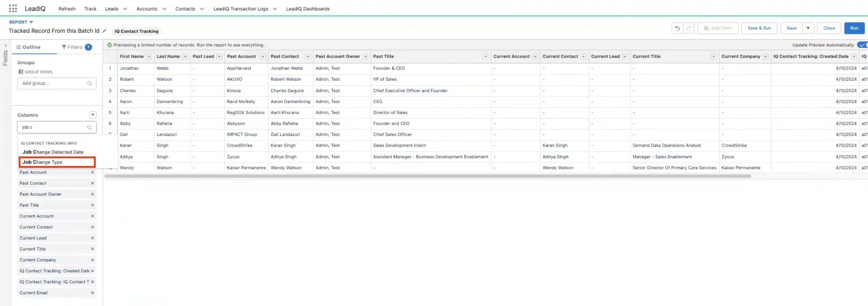The height and width of the screenshot is (306, 868).
Task: Open the Save button dropdown arrow
Action: 808,28
